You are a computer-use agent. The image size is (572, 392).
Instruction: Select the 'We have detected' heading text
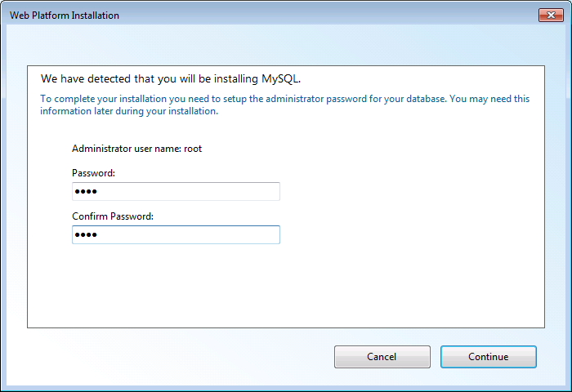[170, 78]
